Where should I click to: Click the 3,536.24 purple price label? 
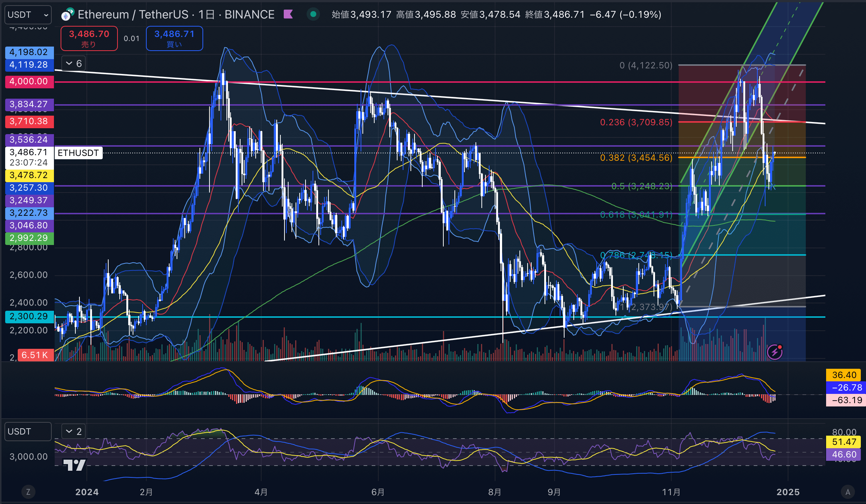(29, 140)
